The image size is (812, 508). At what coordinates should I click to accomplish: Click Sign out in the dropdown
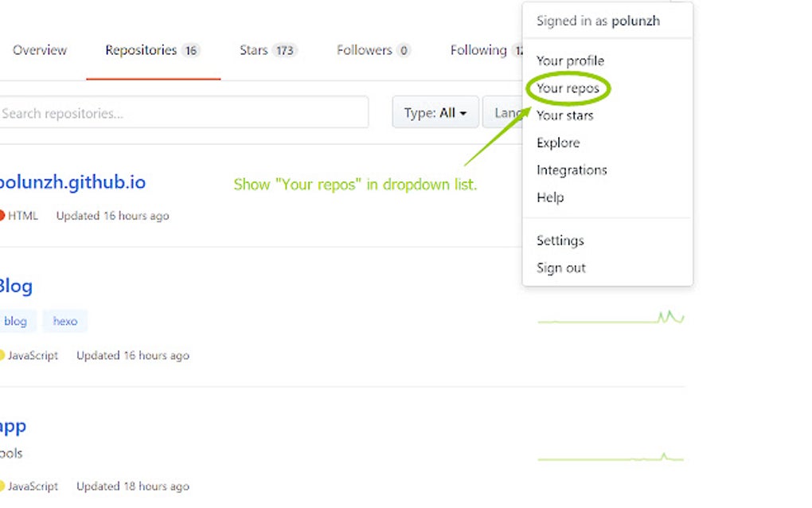point(561,268)
